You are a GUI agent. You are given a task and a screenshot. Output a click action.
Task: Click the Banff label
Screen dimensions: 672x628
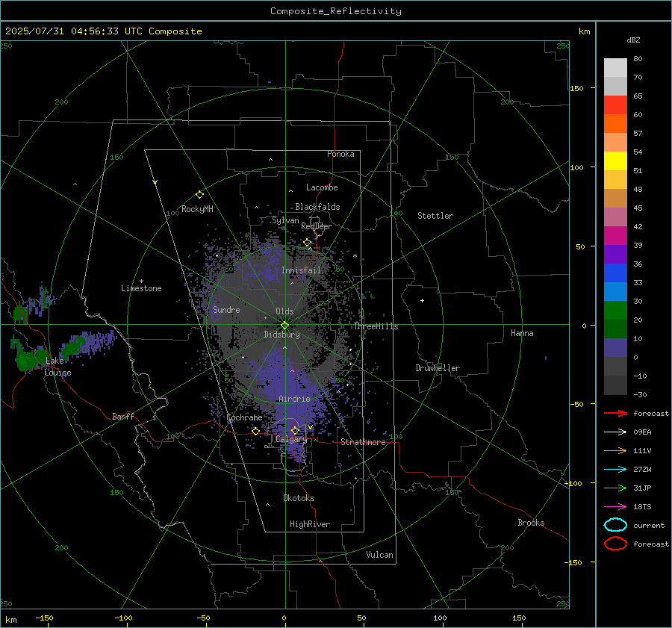123,416
